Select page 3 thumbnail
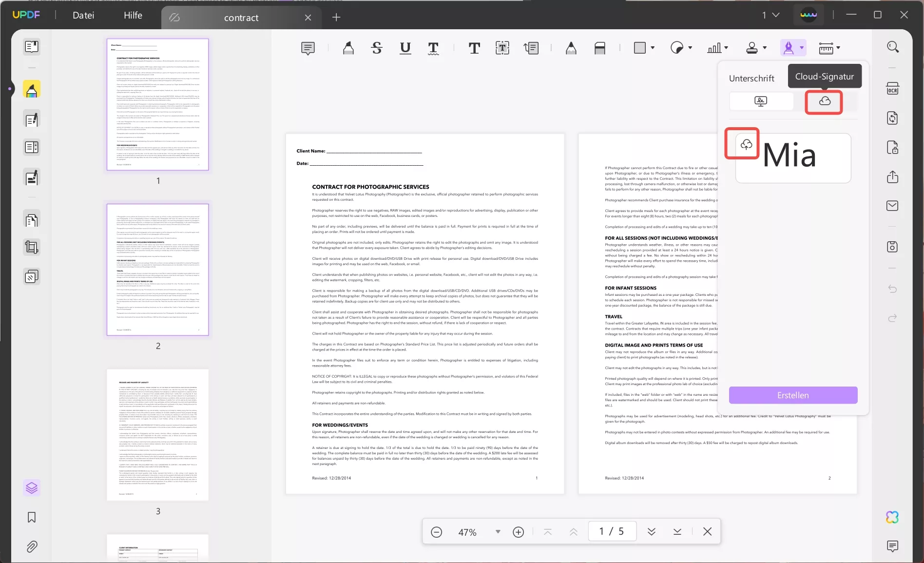This screenshot has width=924, height=563. click(158, 435)
